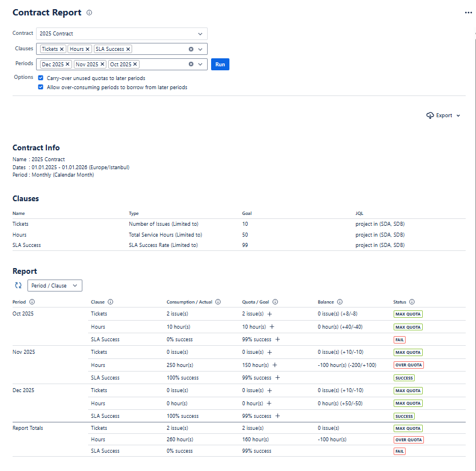Remove the Tickets tag from Clauses
476x471 pixels.
click(62, 49)
